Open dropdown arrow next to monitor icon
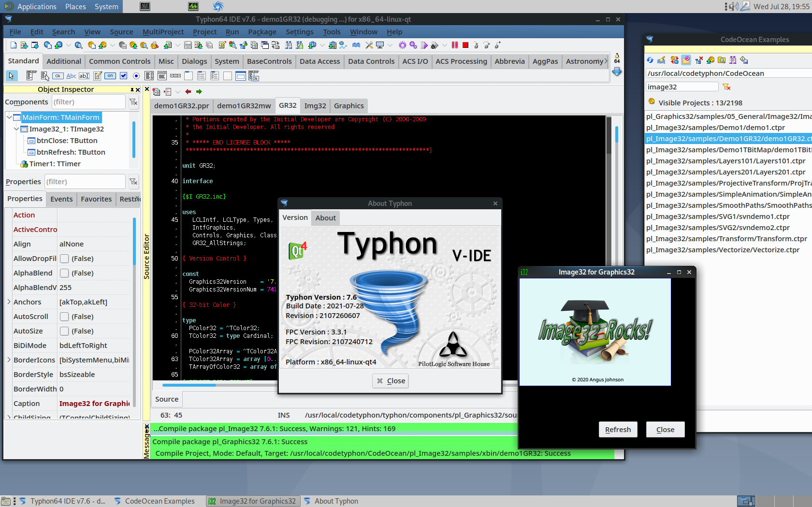The width and height of the screenshot is (812, 507). (x=390, y=45)
